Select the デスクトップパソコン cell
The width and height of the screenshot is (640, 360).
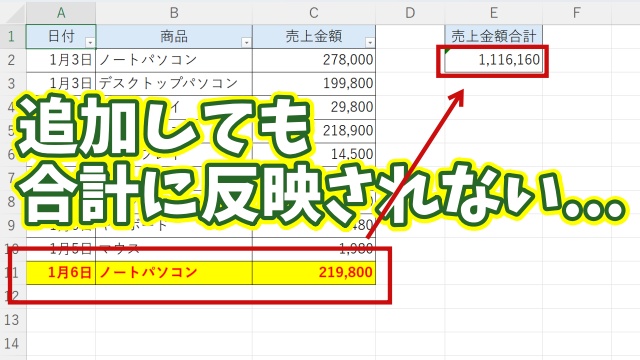pyautogui.click(x=174, y=84)
